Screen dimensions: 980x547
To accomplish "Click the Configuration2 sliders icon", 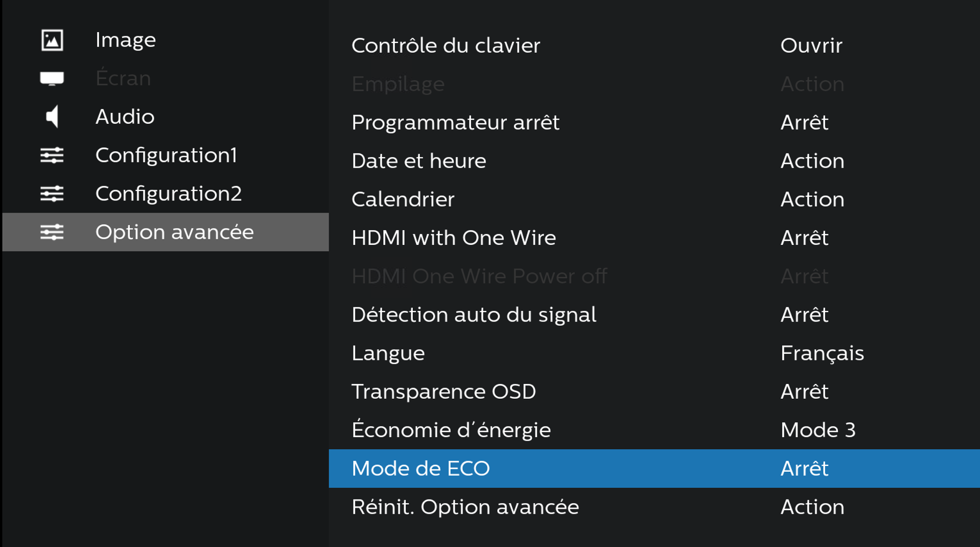I will 52,194.
